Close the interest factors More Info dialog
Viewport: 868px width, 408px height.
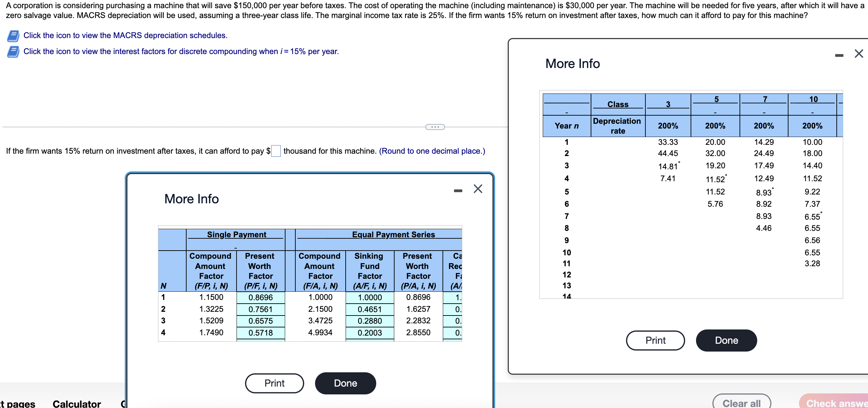[x=478, y=189]
